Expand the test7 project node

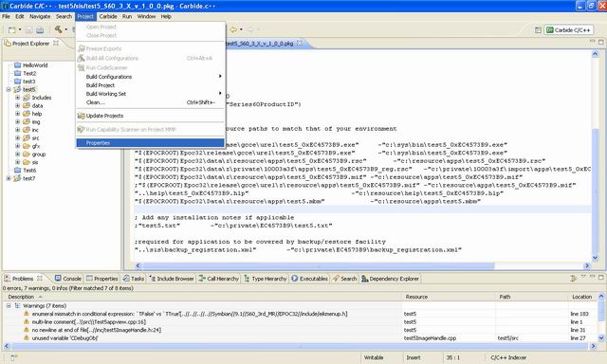click(9, 178)
